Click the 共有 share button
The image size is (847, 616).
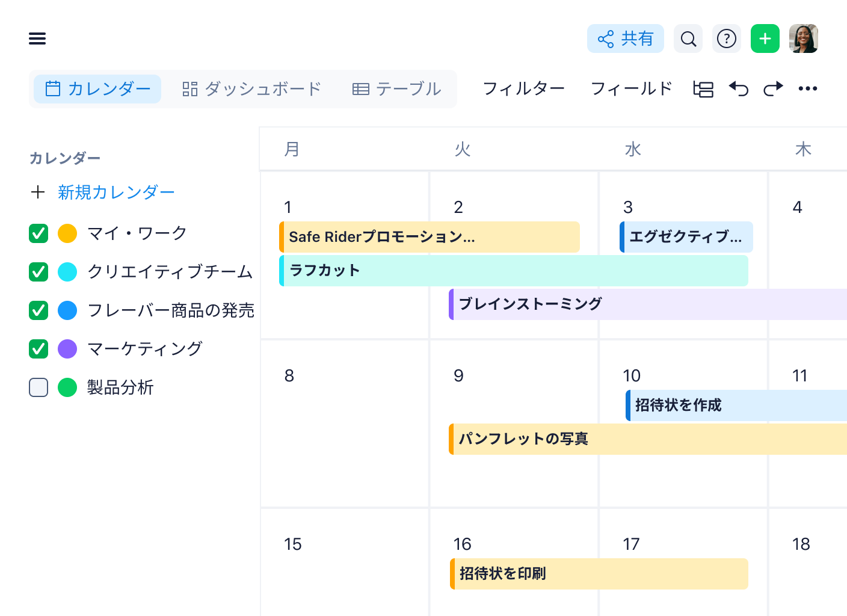(x=626, y=38)
